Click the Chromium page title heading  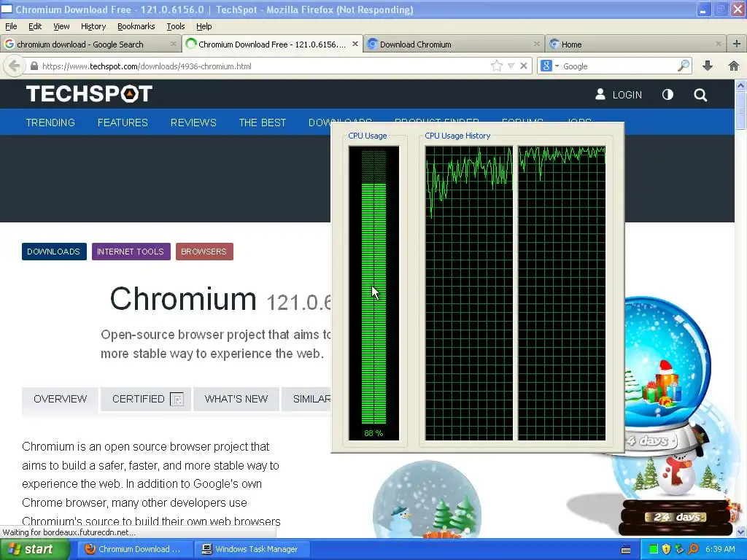[x=183, y=299]
